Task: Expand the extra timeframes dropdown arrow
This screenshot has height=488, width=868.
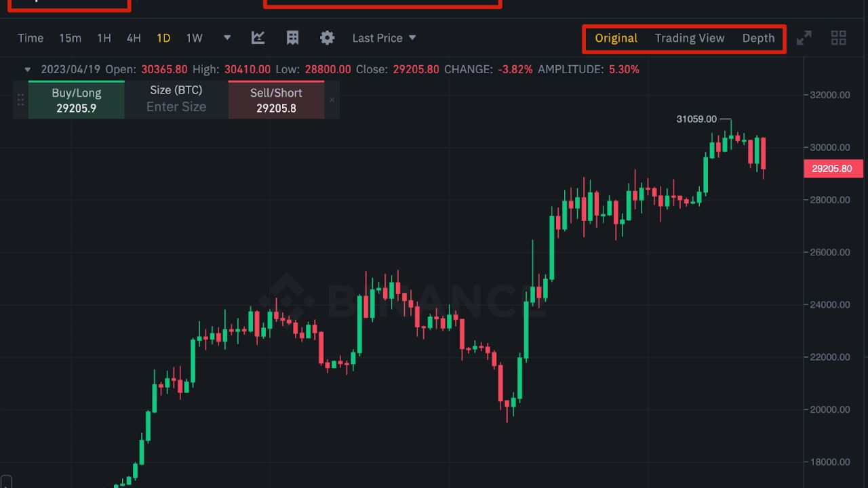Action: (226, 38)
